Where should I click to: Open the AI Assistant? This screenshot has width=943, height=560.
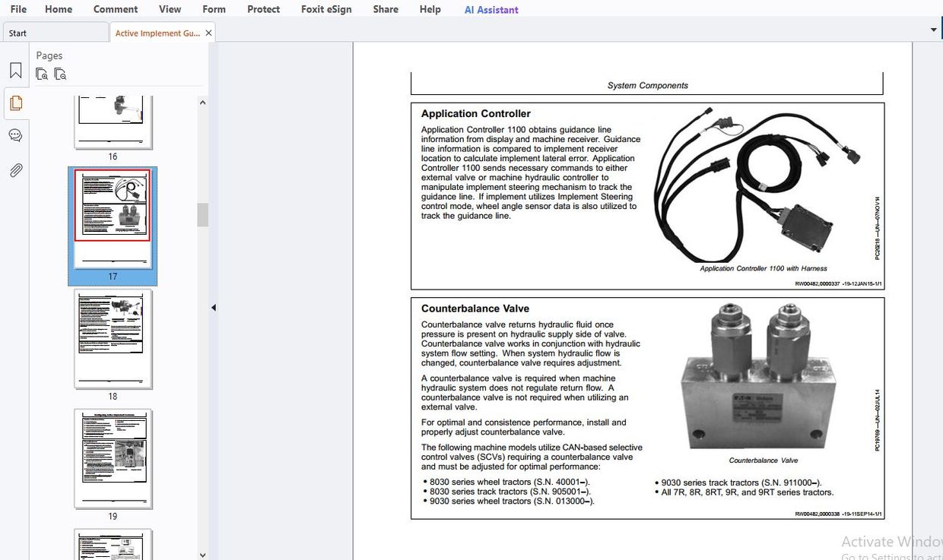coord(491,9)
